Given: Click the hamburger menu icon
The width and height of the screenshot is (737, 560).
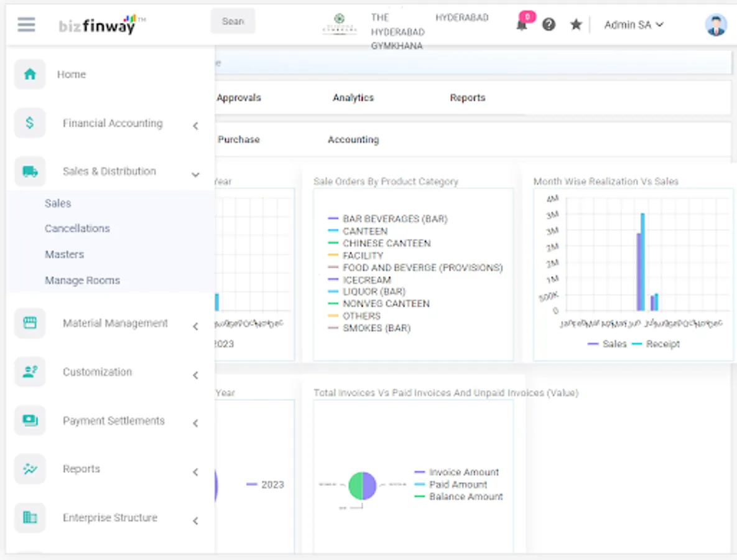Looking at the screenshot, I should (26, 24).
